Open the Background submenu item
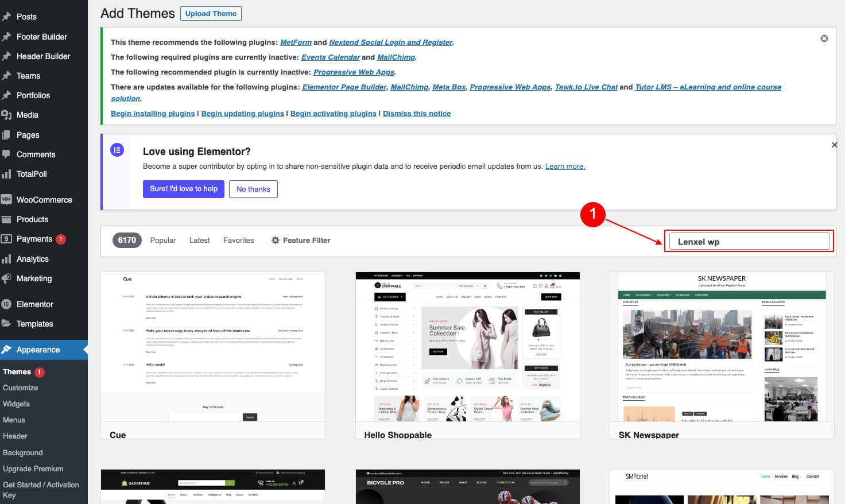845x504 pixels. coord(23,453)
